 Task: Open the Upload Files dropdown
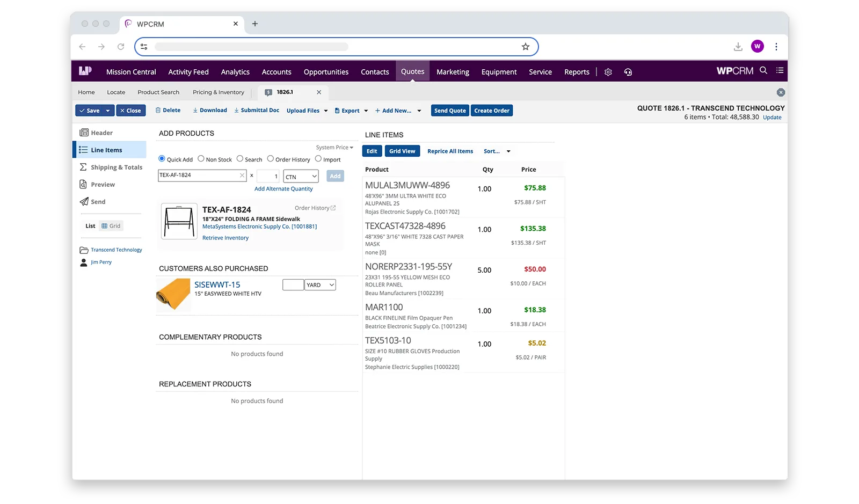(x=307, y=111)
